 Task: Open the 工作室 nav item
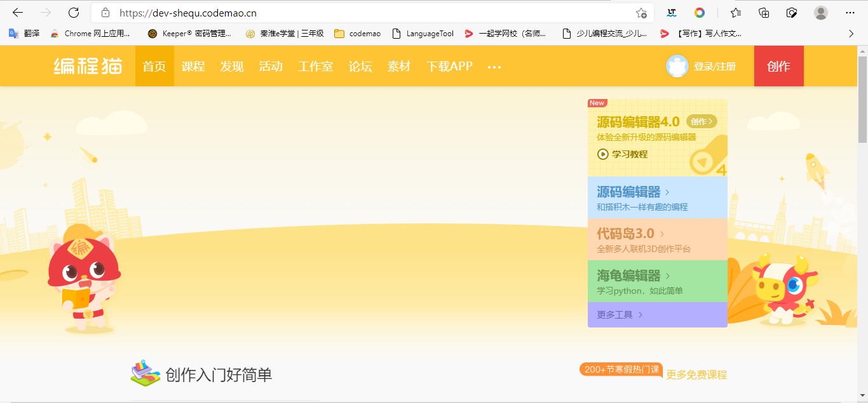[316, 66]
